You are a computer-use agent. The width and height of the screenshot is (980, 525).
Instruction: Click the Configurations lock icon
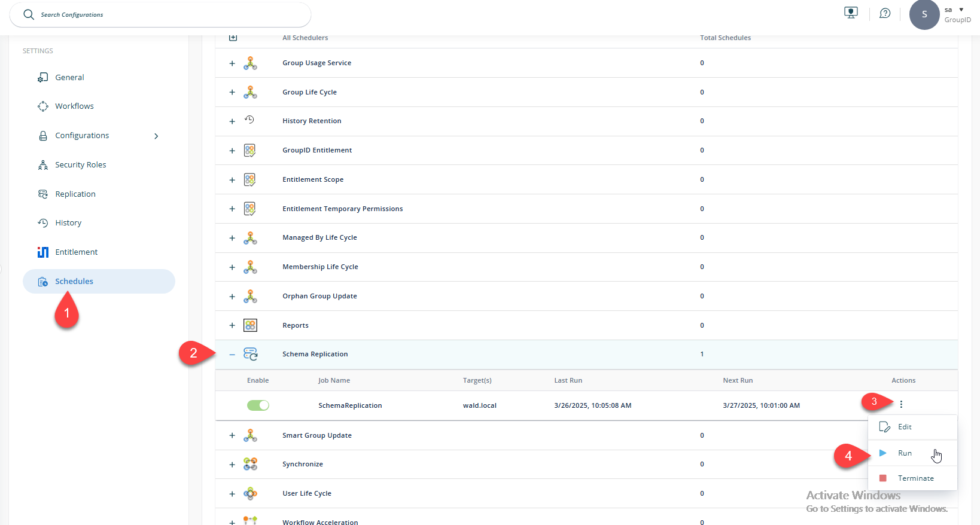(43, 136)
